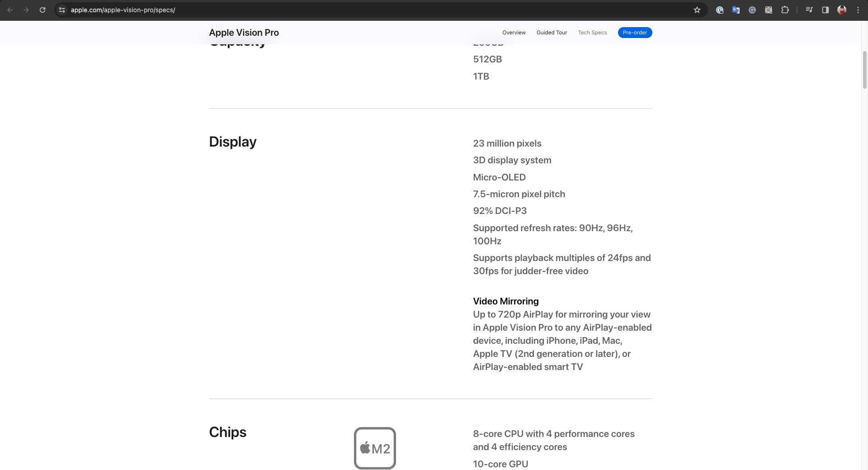This screenshot has width=868, height=470.
Task: Open the Chrome profile avatar
Action: (842, 10)
